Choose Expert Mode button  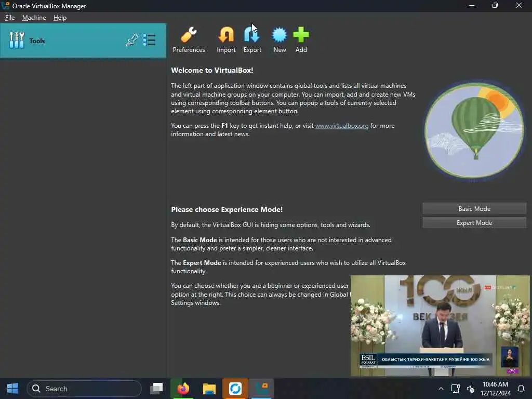[474, 223]
